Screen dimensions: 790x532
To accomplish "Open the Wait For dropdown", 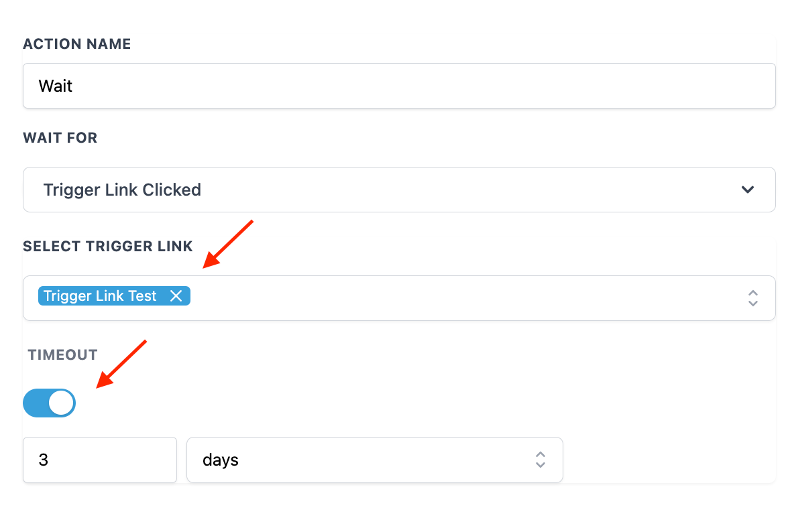I will click(x=398, y=190).
